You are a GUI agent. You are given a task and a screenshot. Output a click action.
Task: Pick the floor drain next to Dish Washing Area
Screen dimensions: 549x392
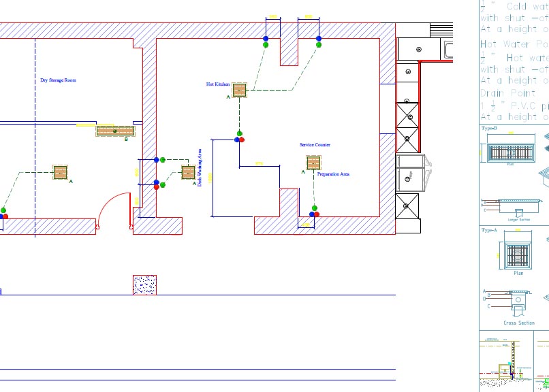[187, 172]
